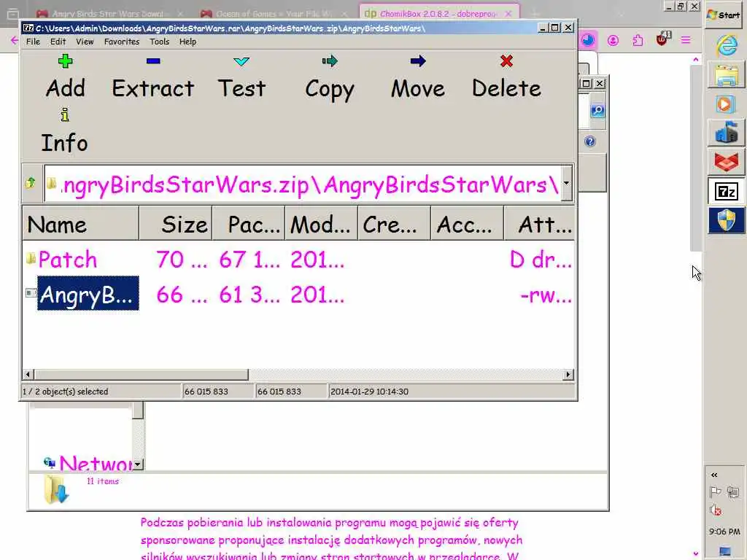Click the Start button

724,15
